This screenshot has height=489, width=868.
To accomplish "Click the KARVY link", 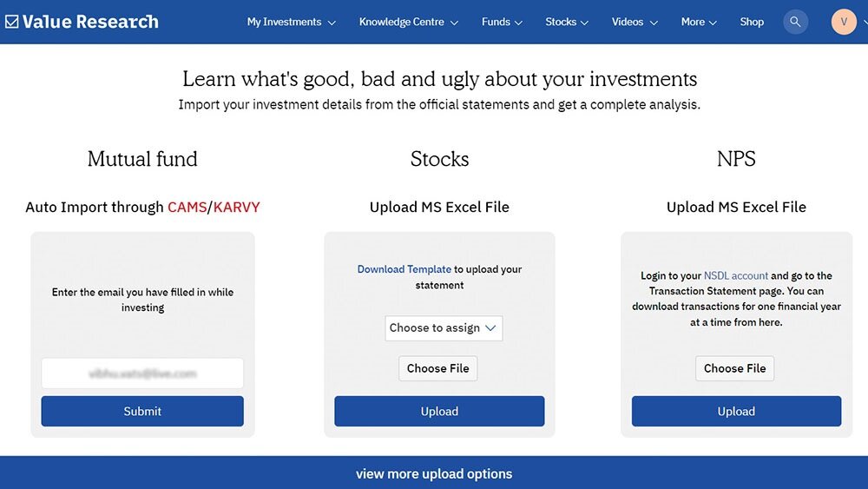I will [x=236, y=207].
